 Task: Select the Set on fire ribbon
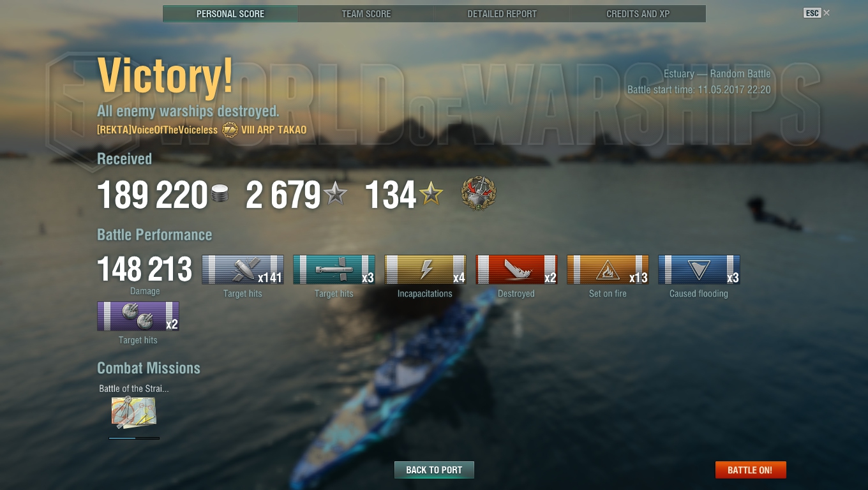[608, 269]
